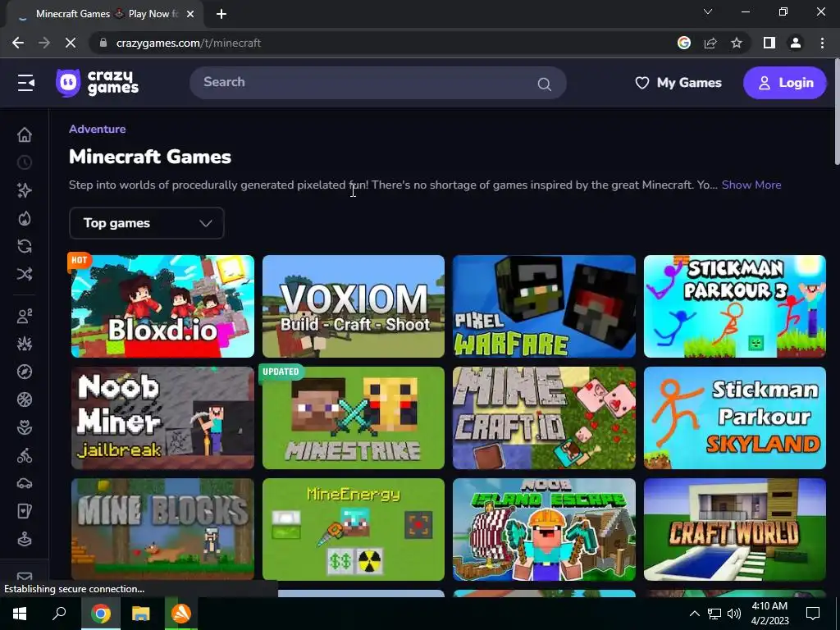Click the Google icon in the address bar
840x630 pixels.
click(x=684, y=43)
